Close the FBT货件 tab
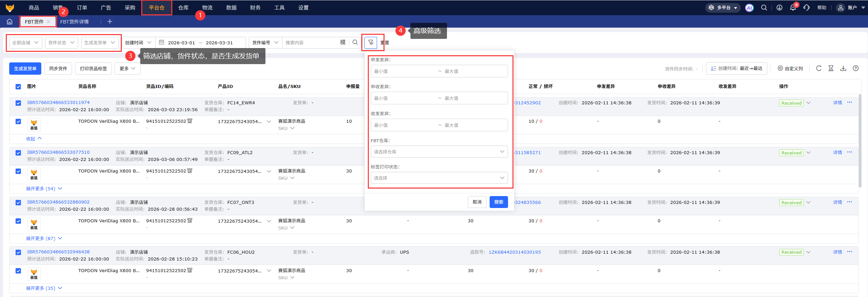Viewport: 868px width, 297px height. click(x=48, y=21)
